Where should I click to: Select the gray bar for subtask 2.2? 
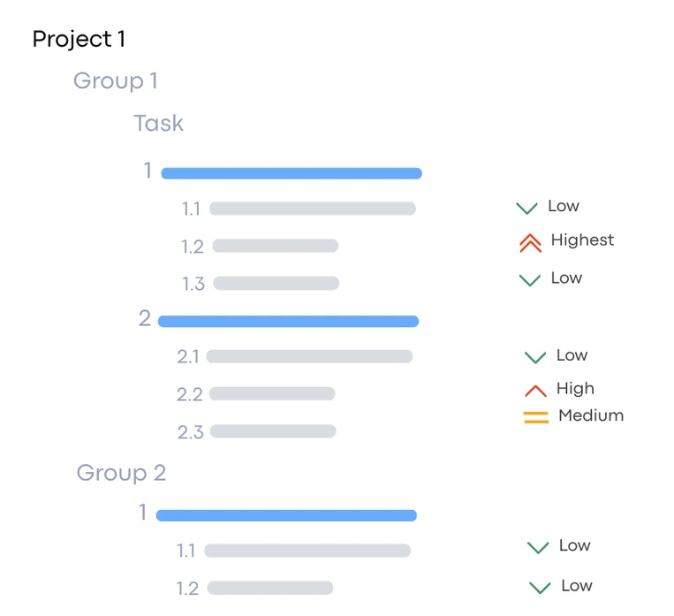(272, 393)
